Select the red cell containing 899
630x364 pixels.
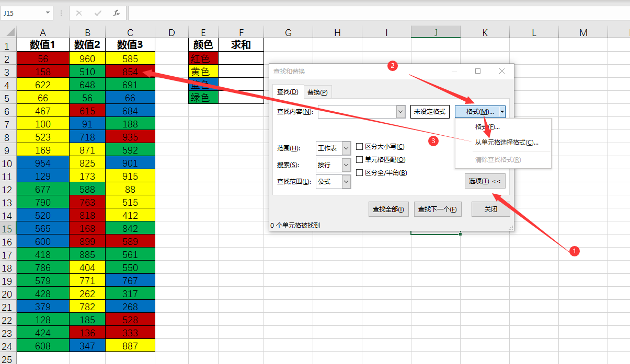click(x=87, y=241)
